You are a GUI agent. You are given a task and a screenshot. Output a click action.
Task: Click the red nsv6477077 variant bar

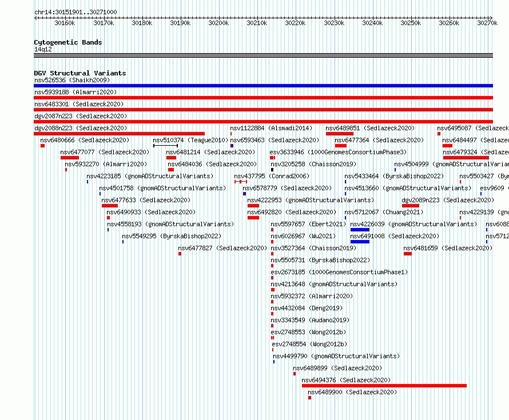tap(70, 158)
